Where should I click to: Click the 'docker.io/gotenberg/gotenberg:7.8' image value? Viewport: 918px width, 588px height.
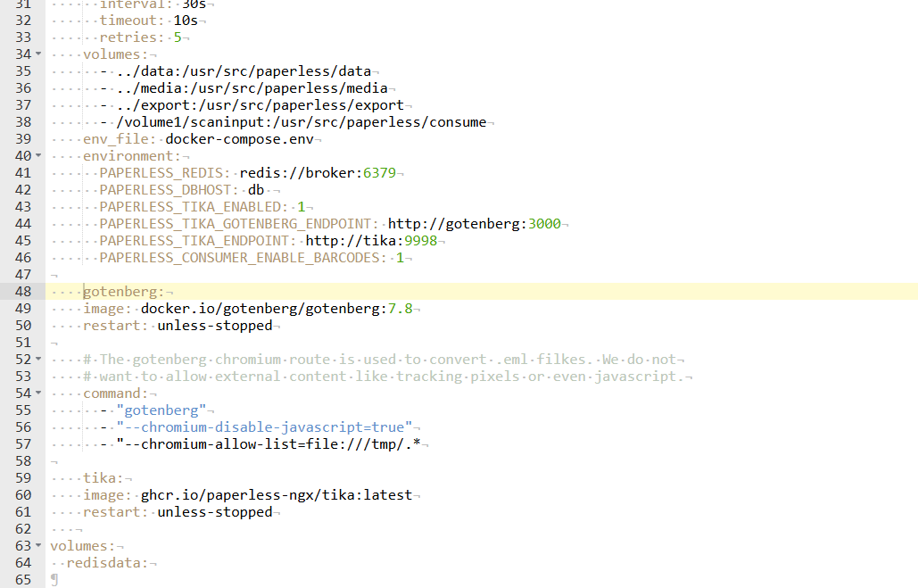[x=277, y=309]
